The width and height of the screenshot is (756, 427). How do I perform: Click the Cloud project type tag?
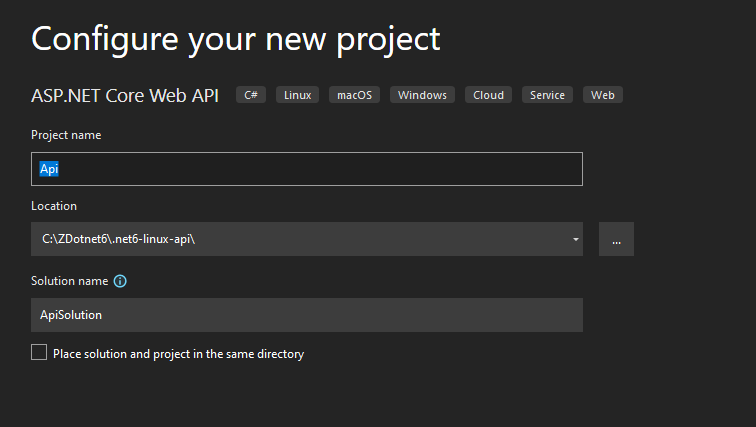[488, 95]
